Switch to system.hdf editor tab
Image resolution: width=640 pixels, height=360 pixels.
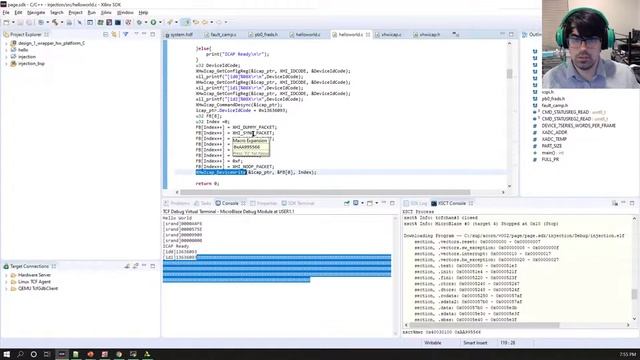coord(181,35)
